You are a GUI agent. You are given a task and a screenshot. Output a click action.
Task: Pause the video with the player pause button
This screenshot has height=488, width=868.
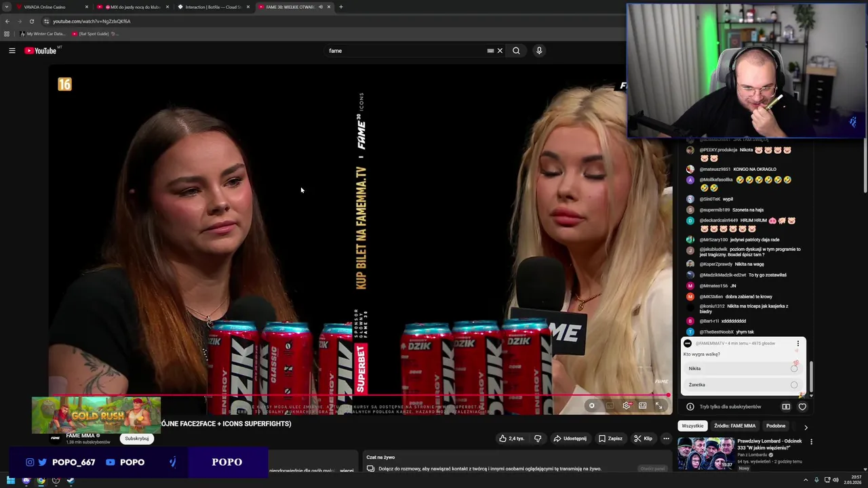[x=591, y=406]
